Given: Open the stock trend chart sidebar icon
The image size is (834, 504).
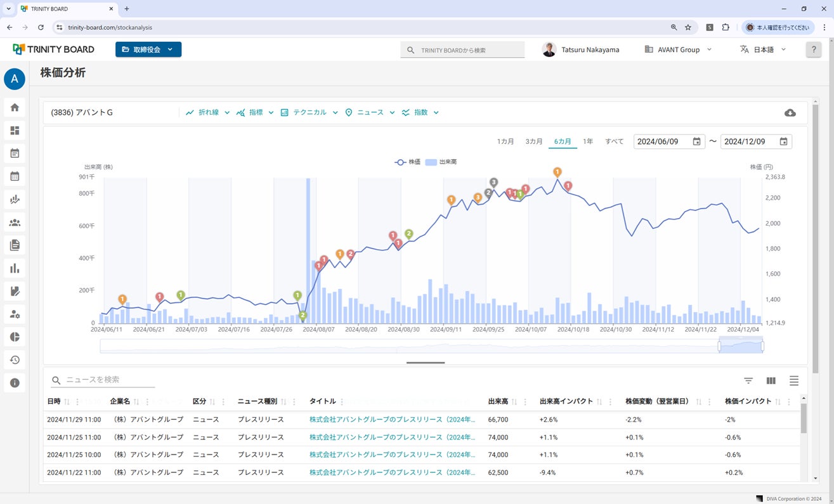Looking at the screenshot, I should 15,199.
